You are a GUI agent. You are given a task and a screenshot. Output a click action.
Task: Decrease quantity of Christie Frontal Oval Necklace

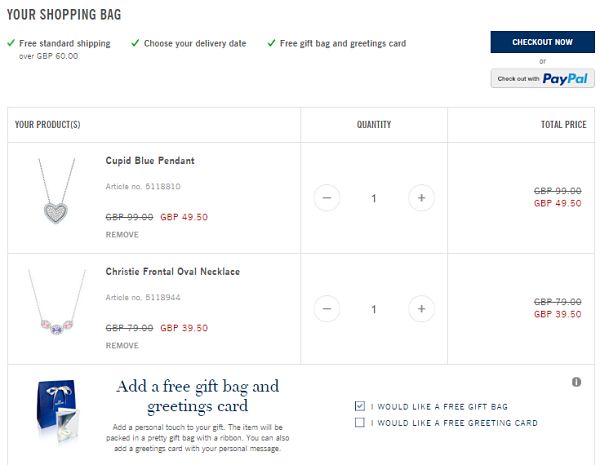[x=327, y=308]
